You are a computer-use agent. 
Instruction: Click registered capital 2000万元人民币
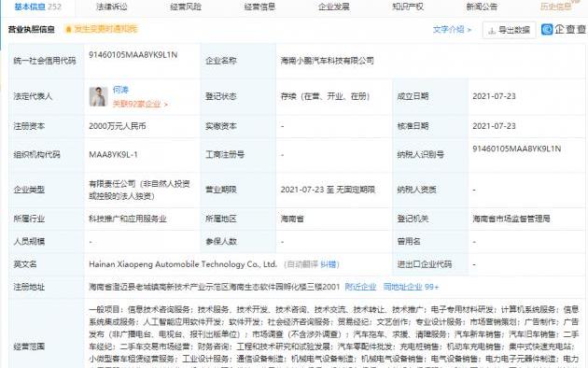(118, 126)
